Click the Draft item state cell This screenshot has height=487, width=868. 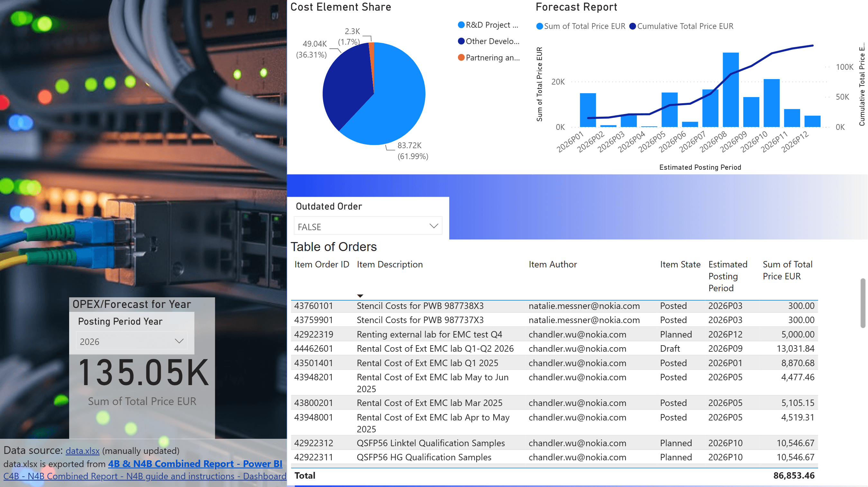click(670, 348)
